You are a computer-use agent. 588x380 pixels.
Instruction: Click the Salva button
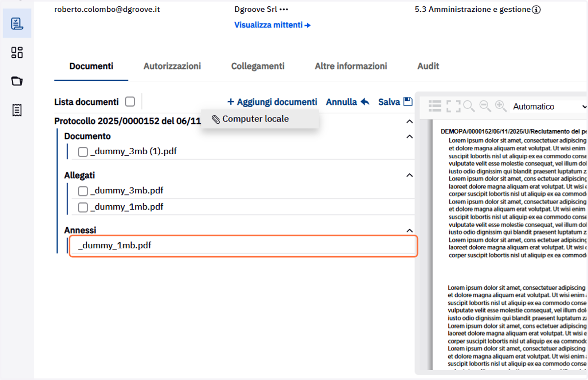click(x=395, y=102)
